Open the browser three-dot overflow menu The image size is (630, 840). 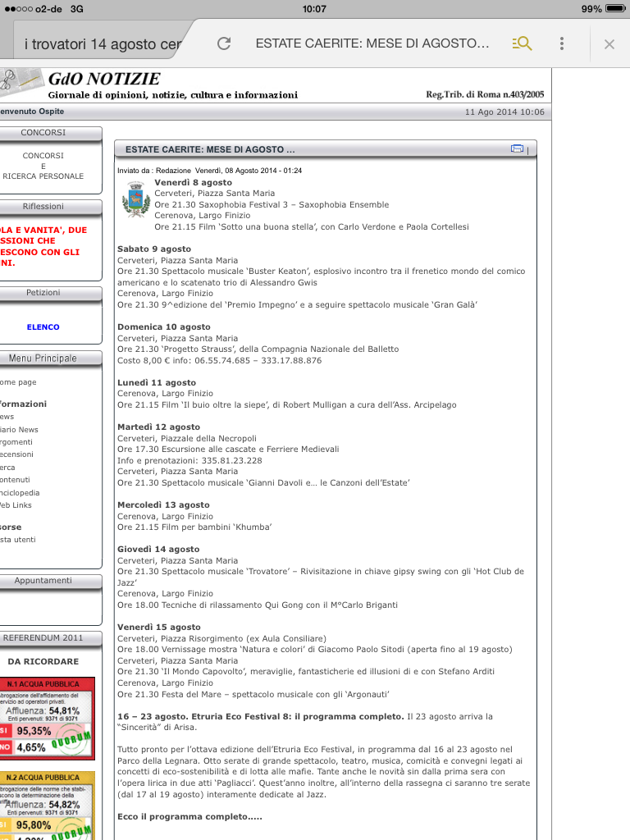[562, 43]
